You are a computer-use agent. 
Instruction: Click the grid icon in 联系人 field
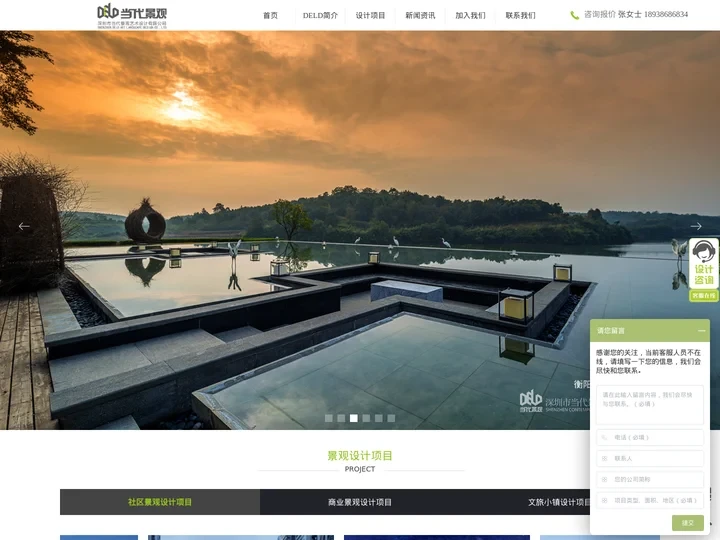604,458
